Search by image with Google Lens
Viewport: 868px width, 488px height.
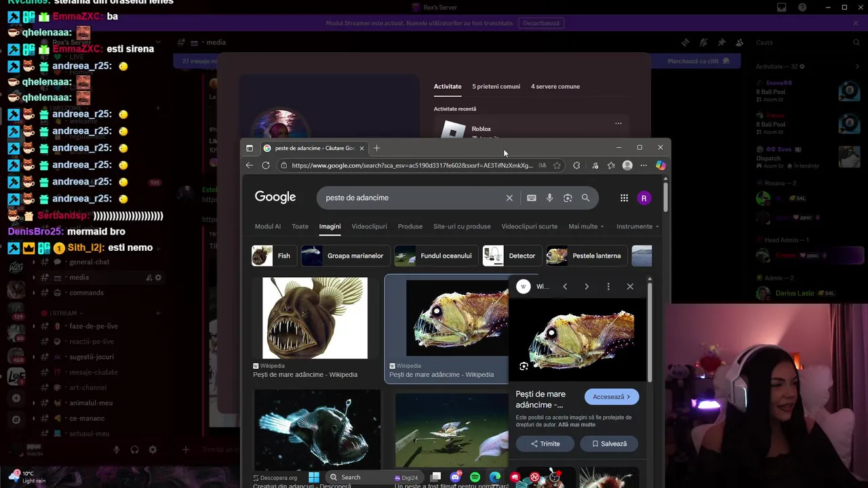click(568, 198)
